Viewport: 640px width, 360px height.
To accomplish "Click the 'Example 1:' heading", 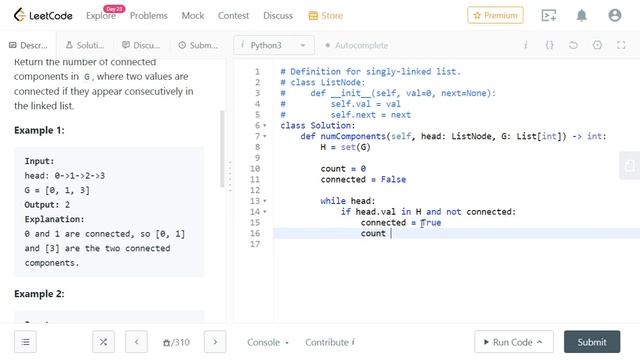I will (39, 130).
